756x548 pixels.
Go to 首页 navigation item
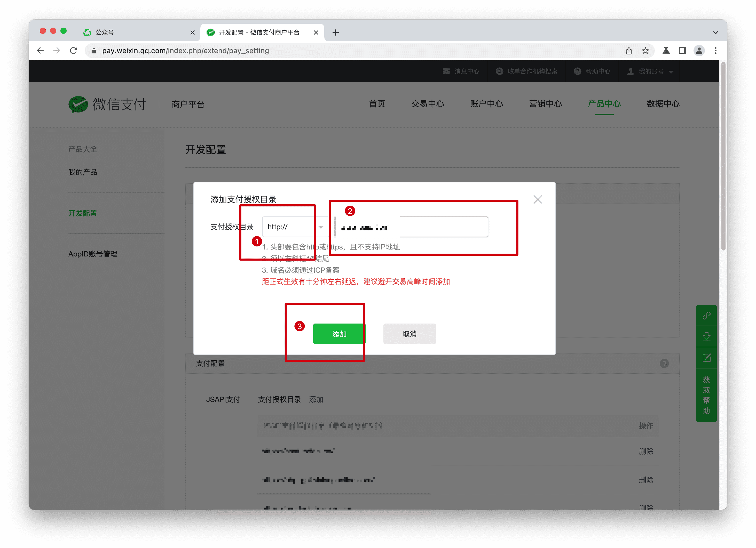point(377,104)
